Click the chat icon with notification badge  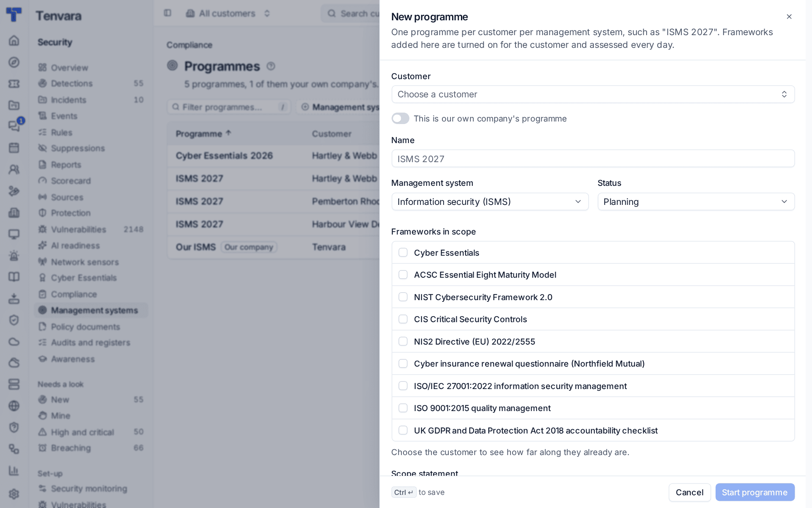click(14, 126)
